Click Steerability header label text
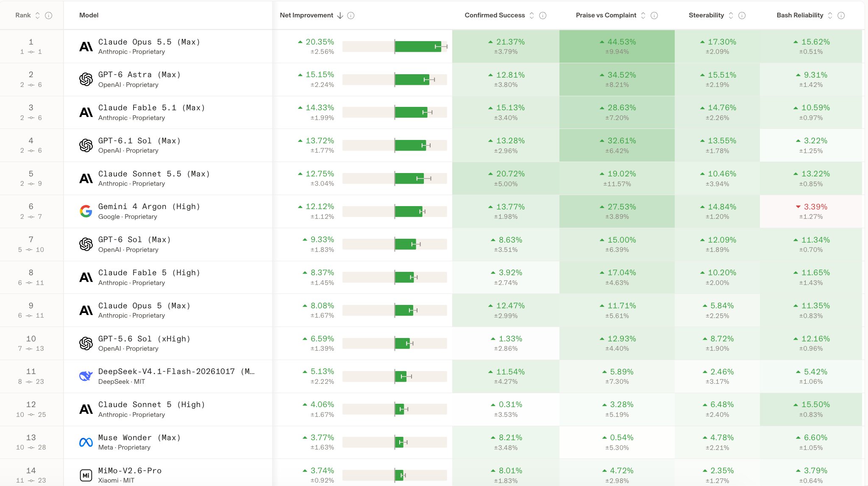The width and height of the screenshot is (868, 486). point(706,15)
